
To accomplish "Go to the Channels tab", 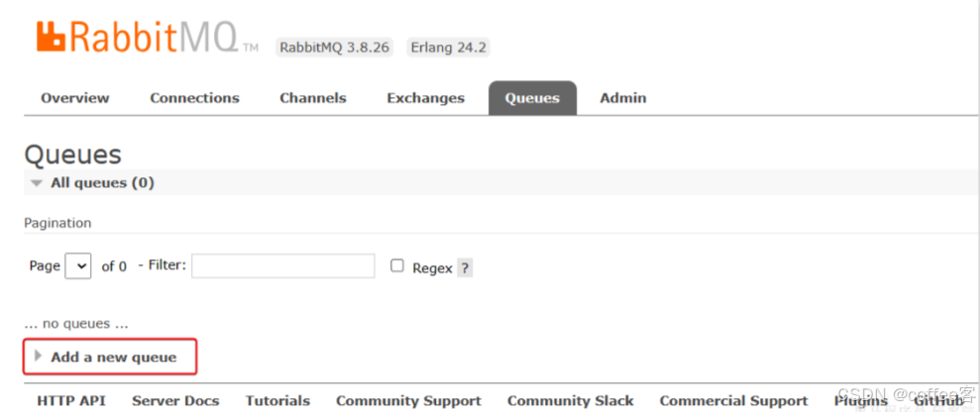I will pos(312,98).
